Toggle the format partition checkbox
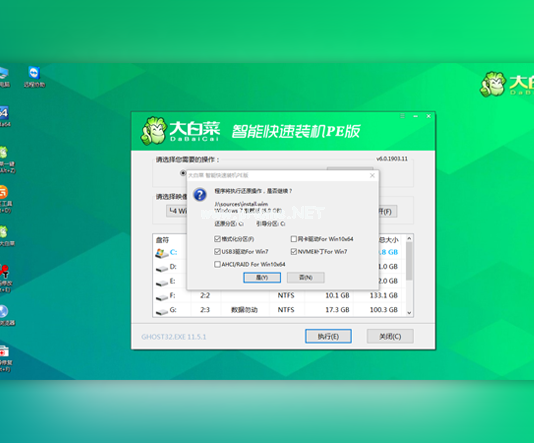 217,239
